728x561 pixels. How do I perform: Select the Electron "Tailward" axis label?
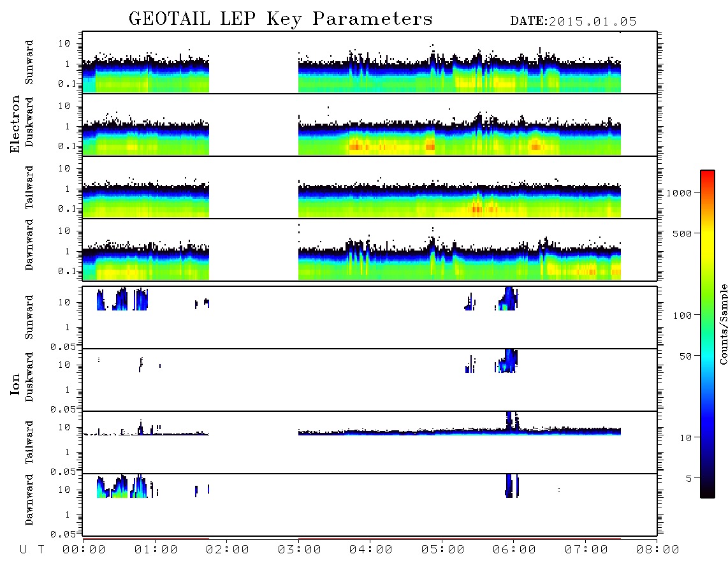29,187
